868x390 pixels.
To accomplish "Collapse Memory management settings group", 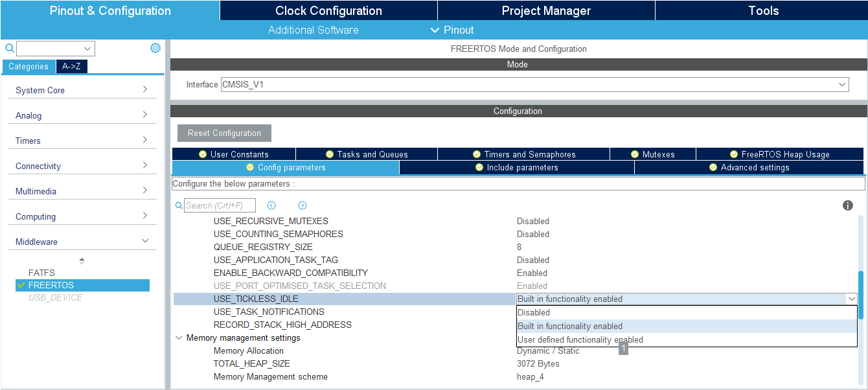I will 178,338.
